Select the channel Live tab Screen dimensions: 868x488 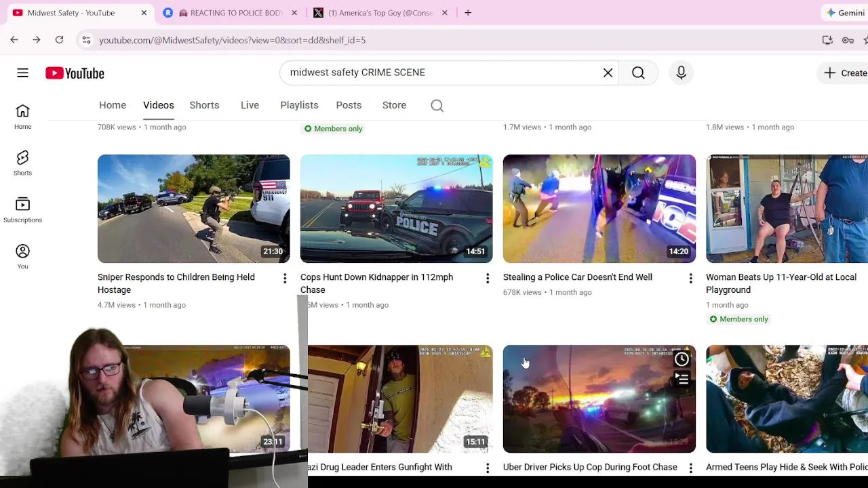pos(250,105)
